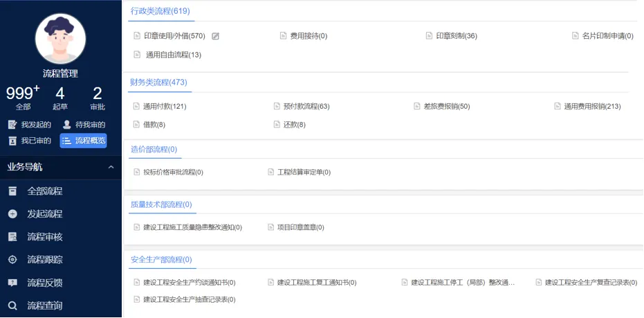Switch to 财务类流程(473) category tab
Image resolution: width=644 pixels, height=318 pixels.
tap(158, 82)
